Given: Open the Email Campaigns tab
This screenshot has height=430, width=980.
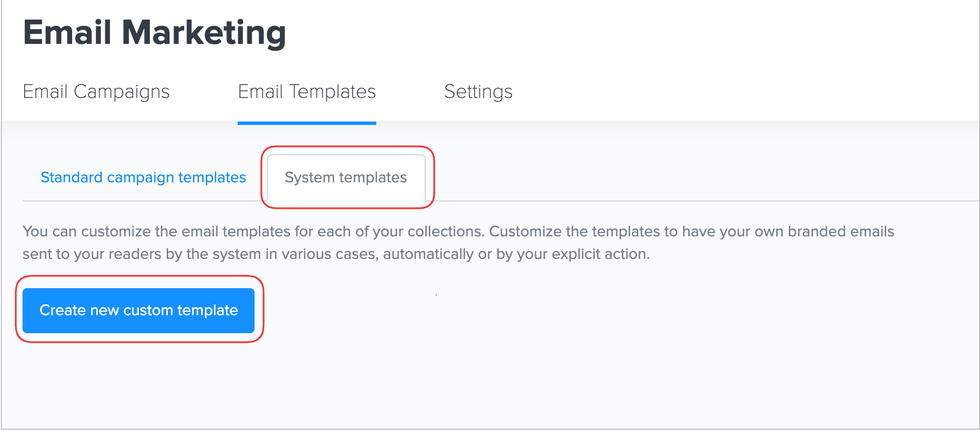Looking at the screenshot, I should (x=96, y=92).
